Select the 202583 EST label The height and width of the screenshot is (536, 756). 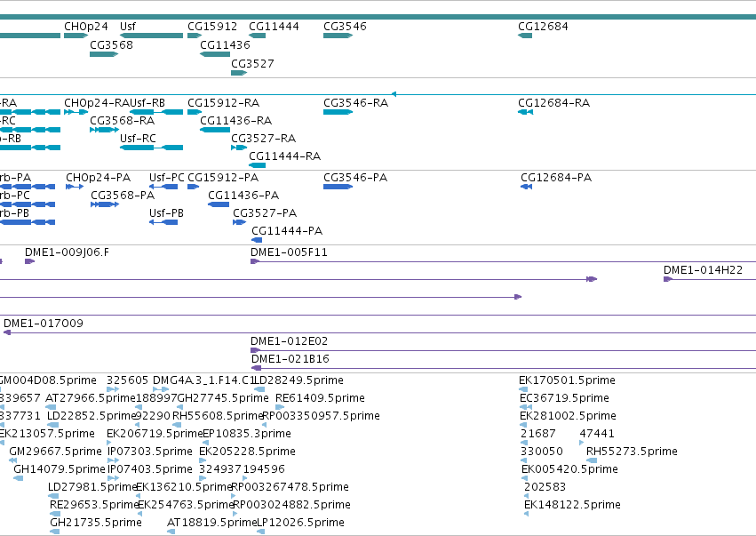(x=545, y=487)
